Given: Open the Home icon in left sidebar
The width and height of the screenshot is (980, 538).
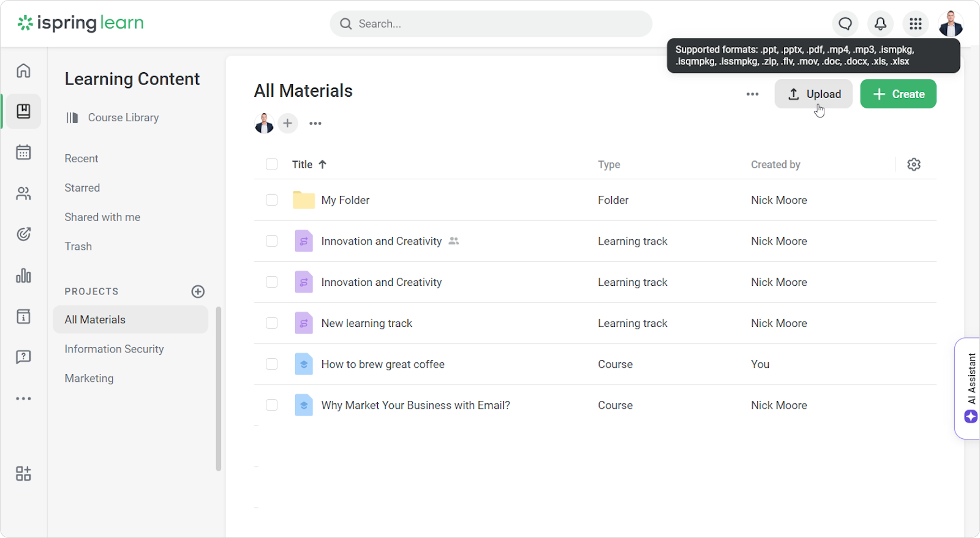Looking at the screenshot, I should [23, 70].
